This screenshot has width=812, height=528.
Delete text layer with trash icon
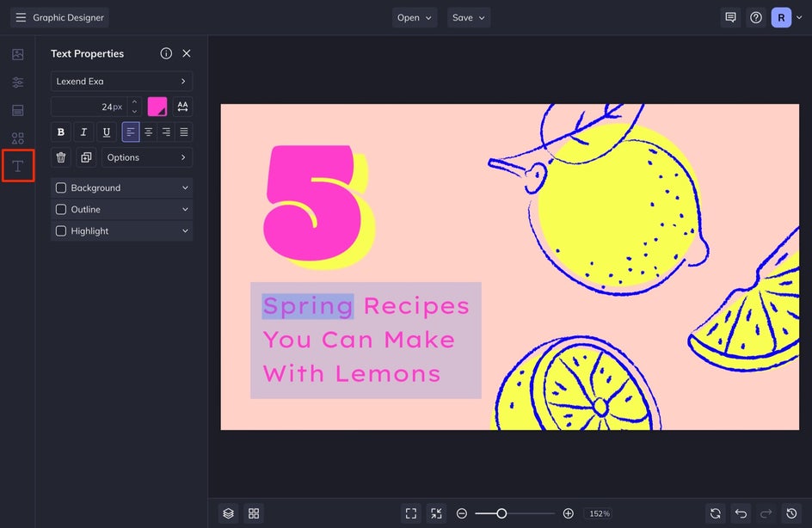pyautogui.click(x=60, y=157)
